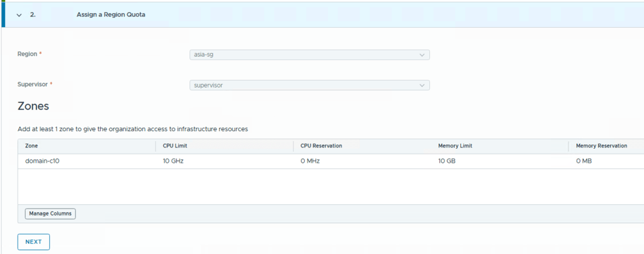The image size is (644, 254).
Task: Click the 'Add at least 1 zone' help text
Action: click(133, 129)
